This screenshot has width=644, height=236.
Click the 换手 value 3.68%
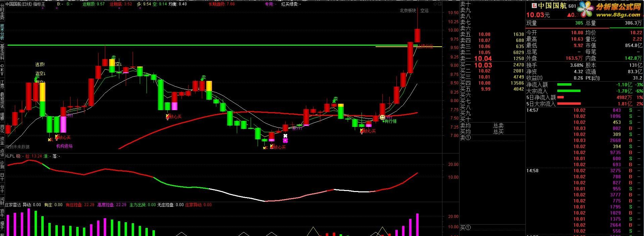(x=576, y=65)
